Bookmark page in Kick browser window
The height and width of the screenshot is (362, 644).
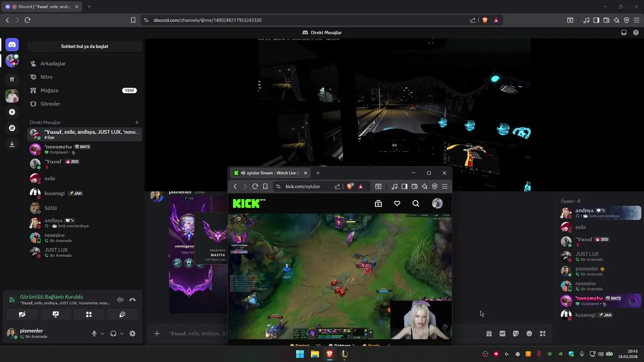[265, 187]
